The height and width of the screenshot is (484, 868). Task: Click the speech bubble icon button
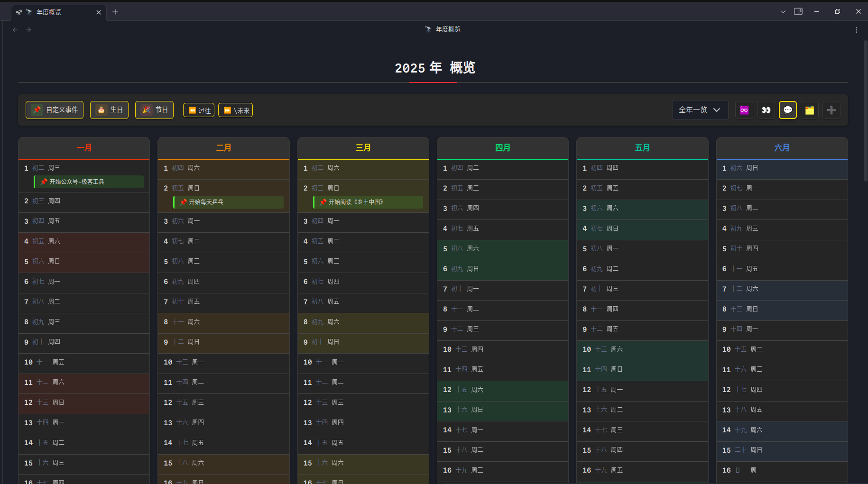coord(787,110)
